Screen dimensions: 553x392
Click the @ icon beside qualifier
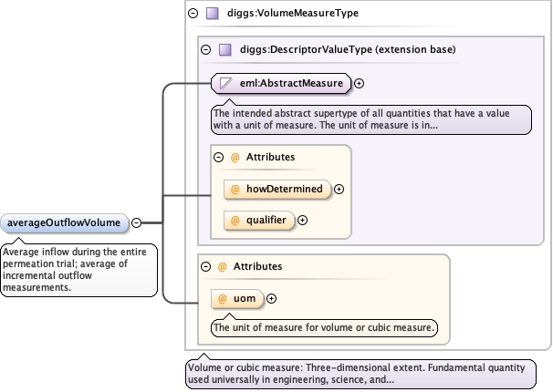click(235, 220)
